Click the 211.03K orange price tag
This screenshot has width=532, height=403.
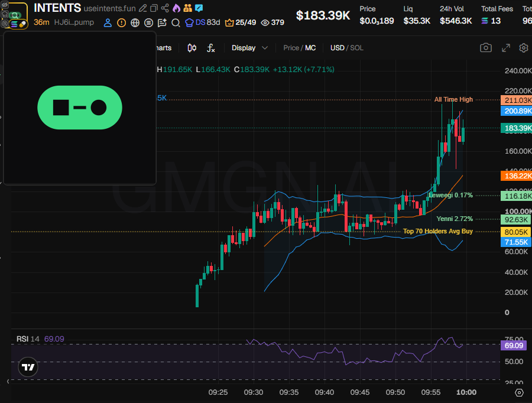(517, 100)
